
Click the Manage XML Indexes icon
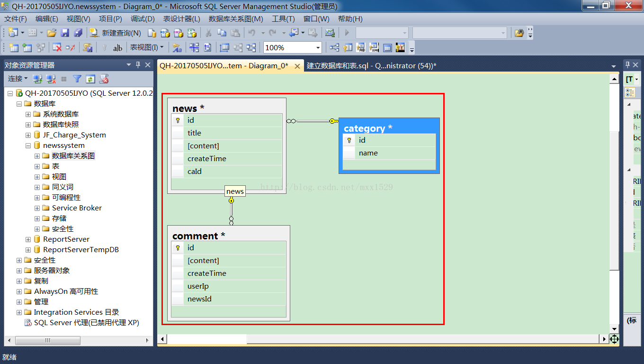(x=374, y=47)
